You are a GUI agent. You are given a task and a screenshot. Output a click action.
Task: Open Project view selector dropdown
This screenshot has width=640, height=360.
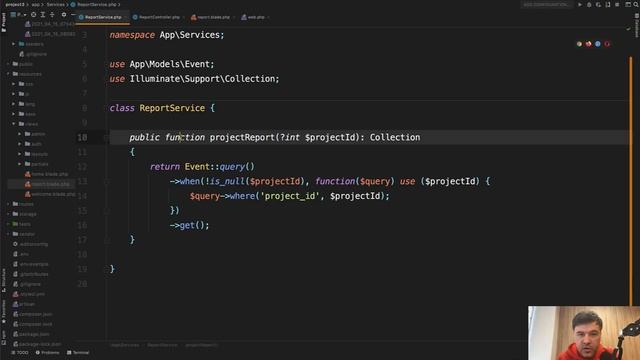coord(19,15)
